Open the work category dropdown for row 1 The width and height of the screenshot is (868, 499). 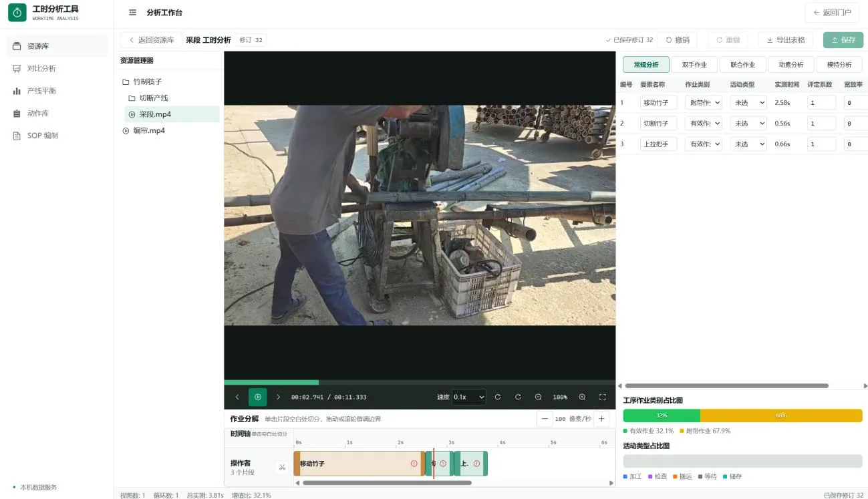click(x=704, y=103)
